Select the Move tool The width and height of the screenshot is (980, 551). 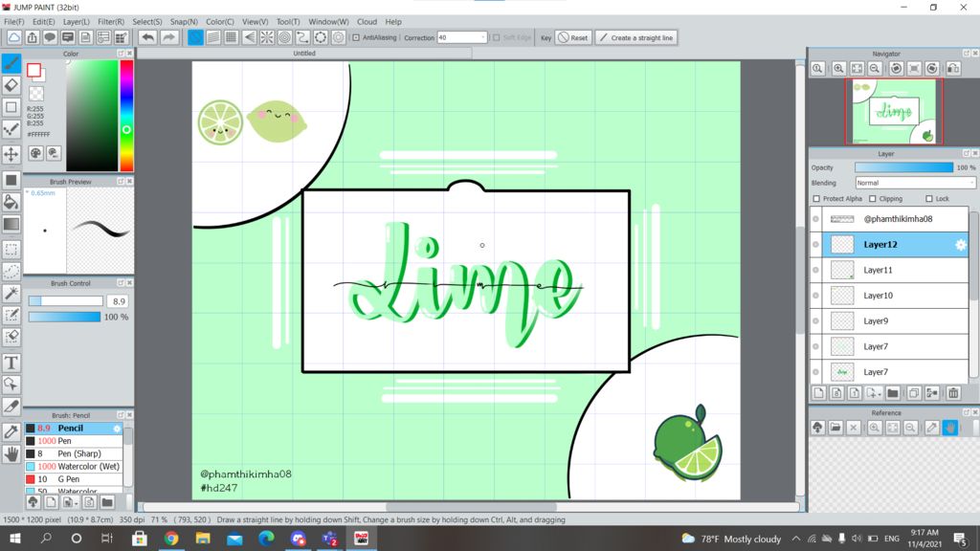(x=11, y=154)
